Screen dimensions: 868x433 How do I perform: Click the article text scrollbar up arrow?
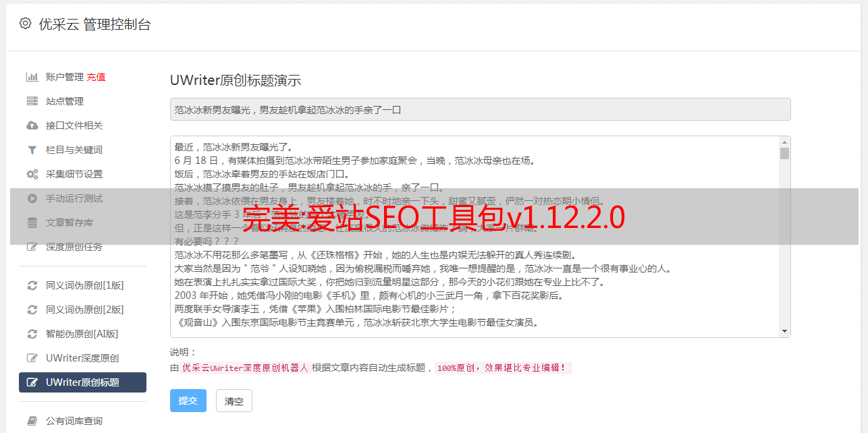pos(784,142)
